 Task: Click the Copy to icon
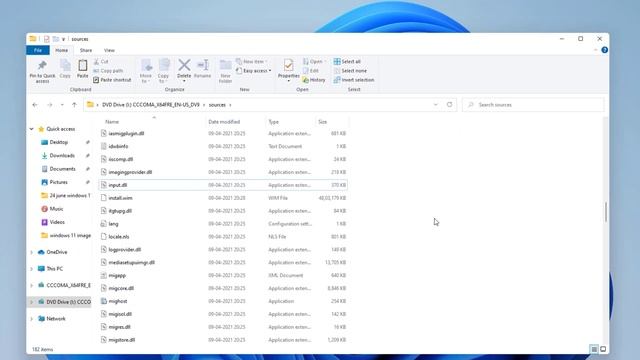click(164, 65)
